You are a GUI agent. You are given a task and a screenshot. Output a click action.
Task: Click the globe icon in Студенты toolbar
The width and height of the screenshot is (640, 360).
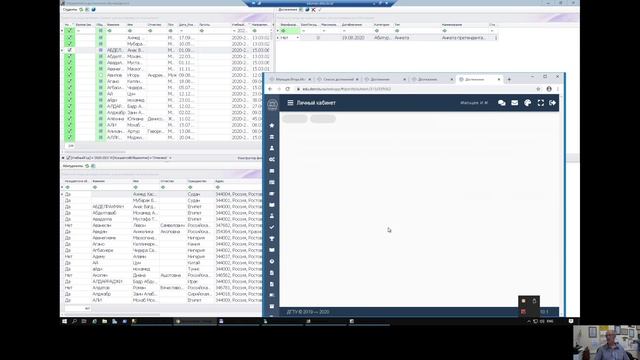[93, 9]
